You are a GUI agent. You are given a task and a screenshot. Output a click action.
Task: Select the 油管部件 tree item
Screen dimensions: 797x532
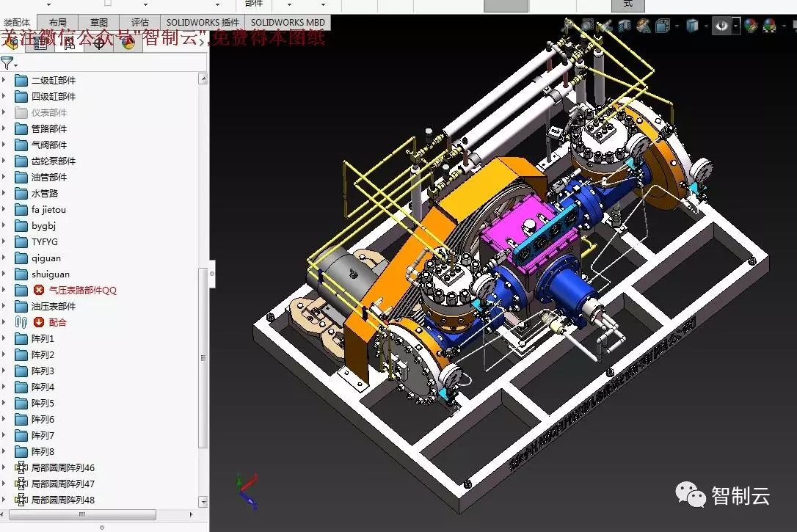(48, 177)
